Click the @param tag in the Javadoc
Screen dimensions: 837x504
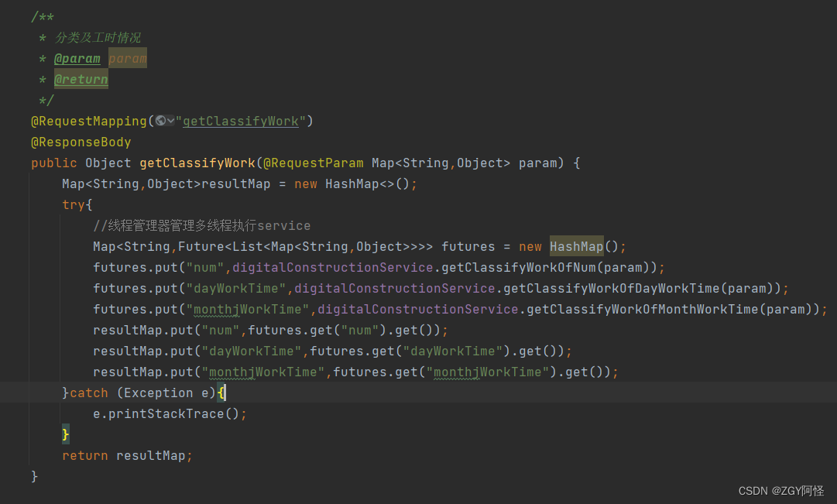77,59
